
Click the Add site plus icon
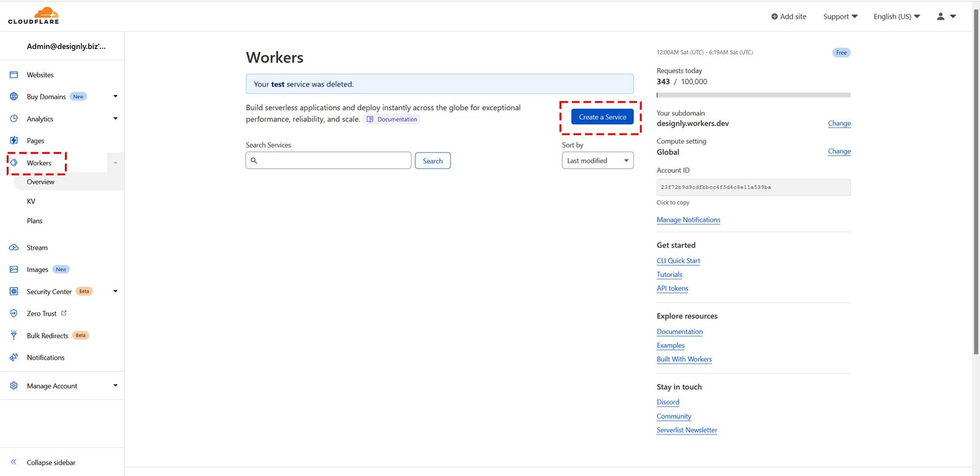(775, 17)
